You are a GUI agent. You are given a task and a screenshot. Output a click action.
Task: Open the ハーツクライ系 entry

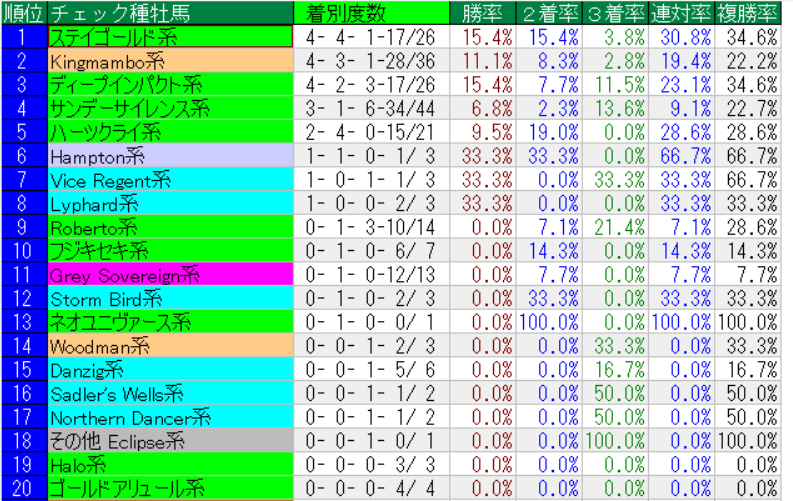[x=170, y=131]
